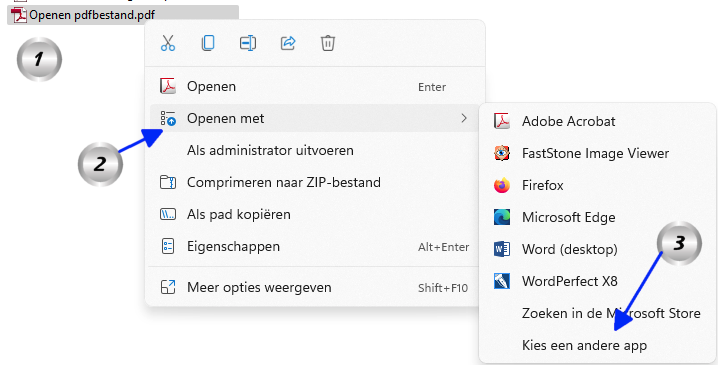Click the Word icon in submenu
Image resolution: width=718 pixels, height=365 pixels.
tap(502, 249)
